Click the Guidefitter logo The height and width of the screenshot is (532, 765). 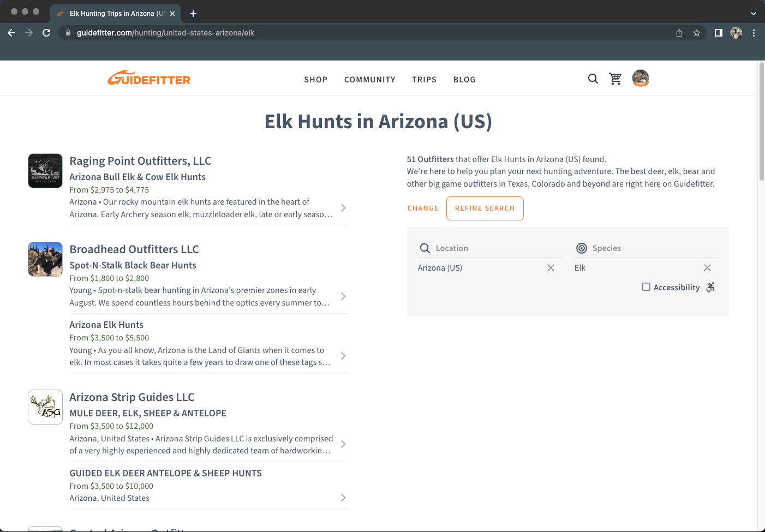point(148,78)
